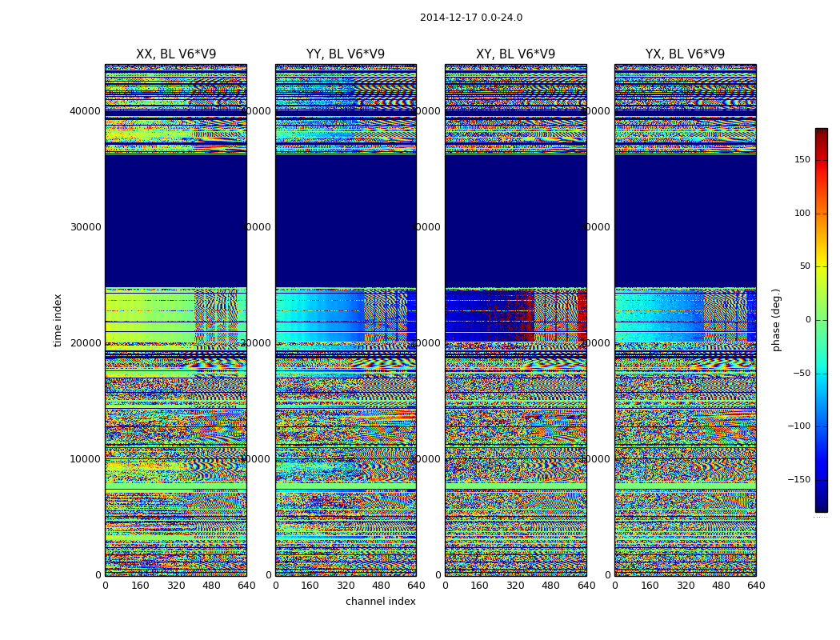This screenshot has width=840, height=640.
Task: Click the figure title '2014-12-17 0.0-24.0'
Action: point(470,18)
